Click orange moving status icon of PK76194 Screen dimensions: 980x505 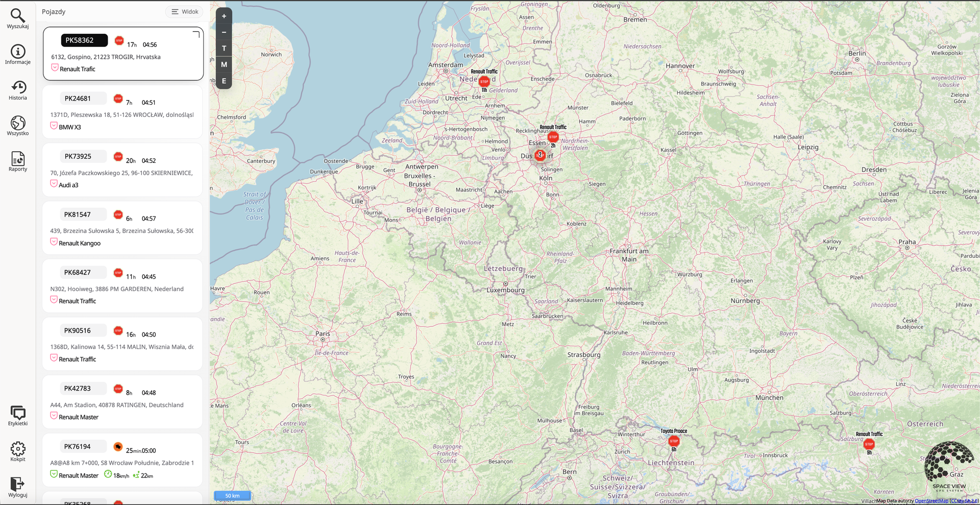(x=118, y=447)
